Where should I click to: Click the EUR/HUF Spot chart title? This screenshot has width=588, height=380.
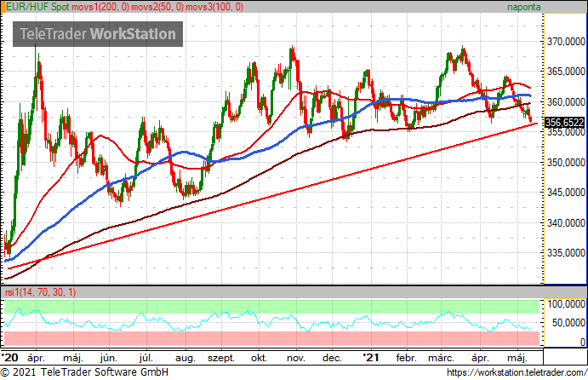pos(38,7)
